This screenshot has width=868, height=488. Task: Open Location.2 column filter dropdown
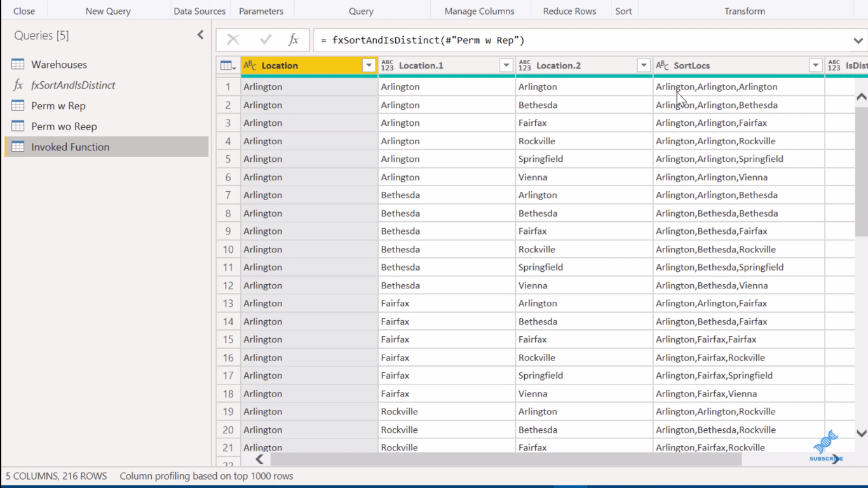644,65
